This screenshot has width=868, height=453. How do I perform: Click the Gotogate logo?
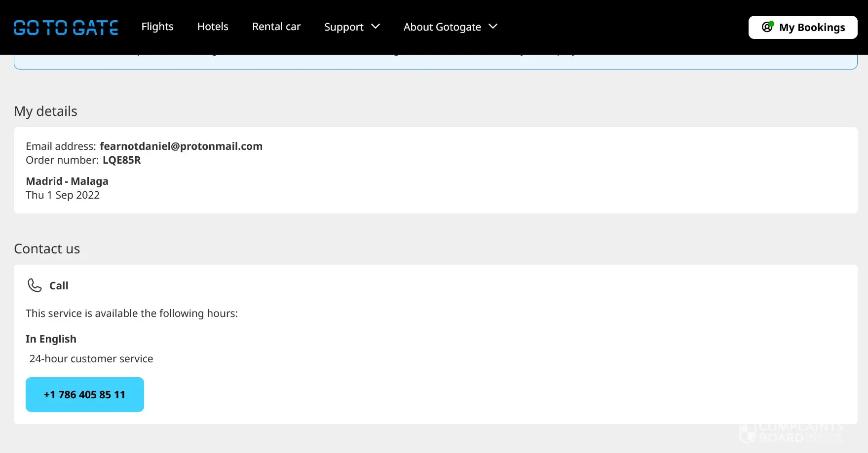66,27
